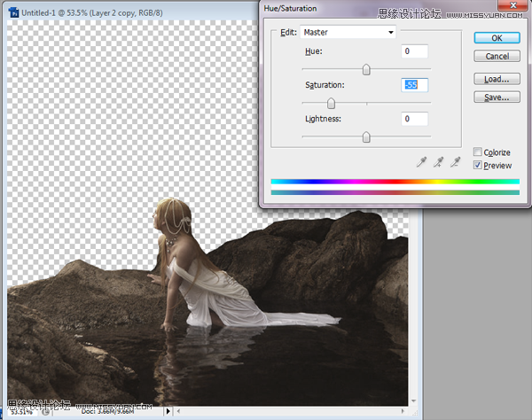
Task: Close the Hue/Saturation dialog
Action: tap(512, 4)
